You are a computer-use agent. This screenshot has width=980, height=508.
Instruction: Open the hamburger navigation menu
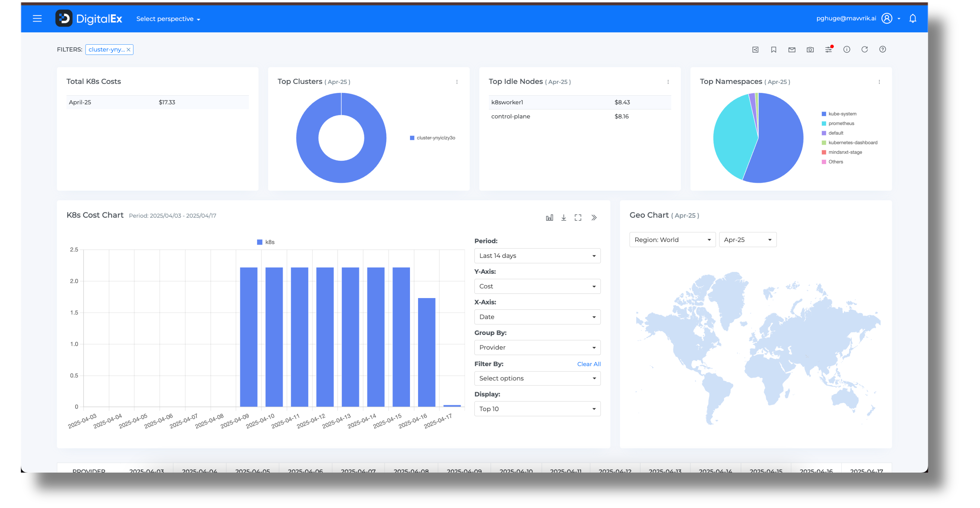click(x=37, y=19)
